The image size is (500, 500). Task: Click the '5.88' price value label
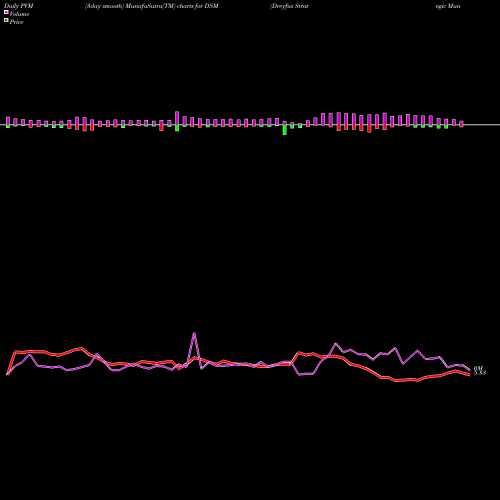coord(480,373)
